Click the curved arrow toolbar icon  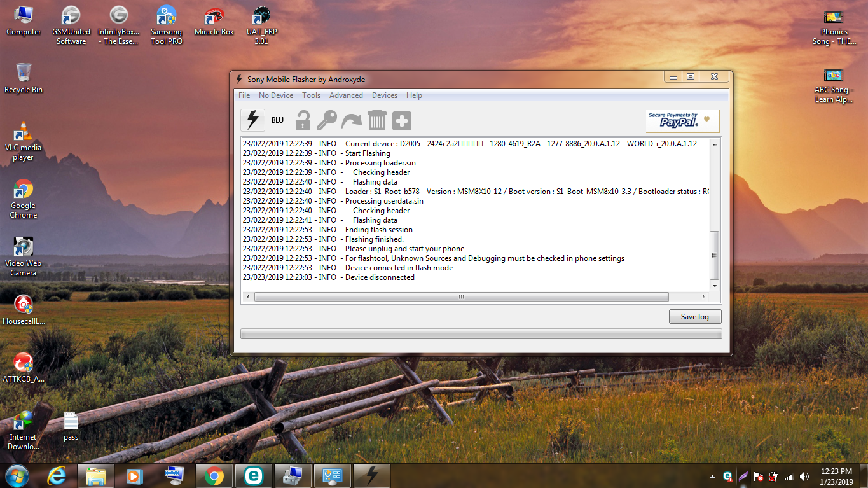coord(352,120)
